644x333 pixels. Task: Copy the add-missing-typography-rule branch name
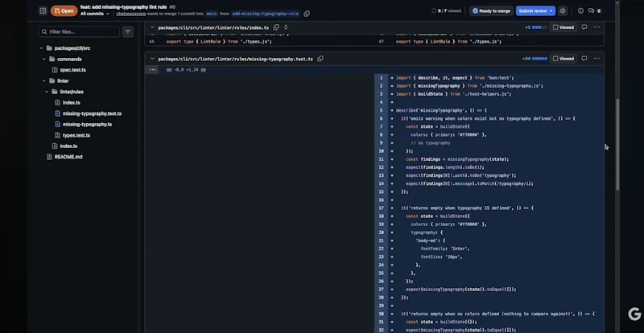[x=307, y=14]
